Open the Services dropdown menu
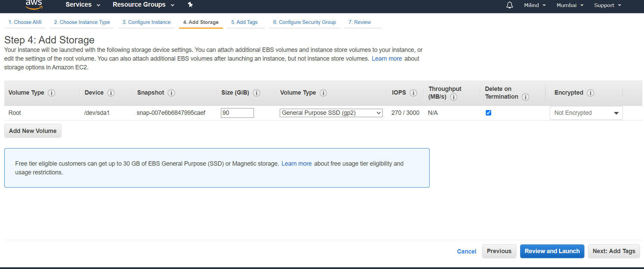Screen dimensions: 644x269 click(x=83, y=5)
